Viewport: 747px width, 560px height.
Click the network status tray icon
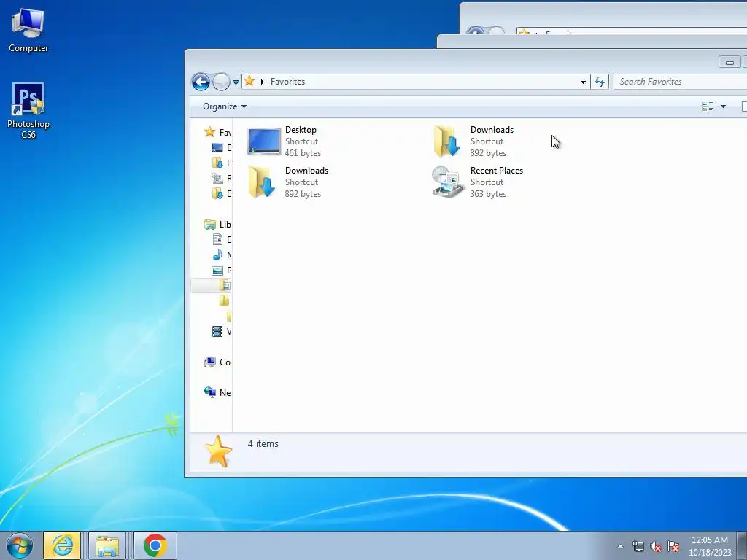(638, 546)
